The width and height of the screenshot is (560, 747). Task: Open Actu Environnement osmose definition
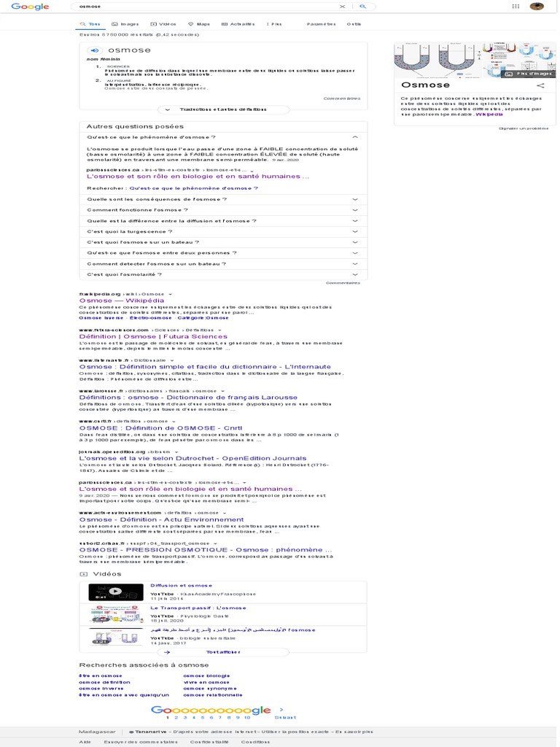click(161, 519)
